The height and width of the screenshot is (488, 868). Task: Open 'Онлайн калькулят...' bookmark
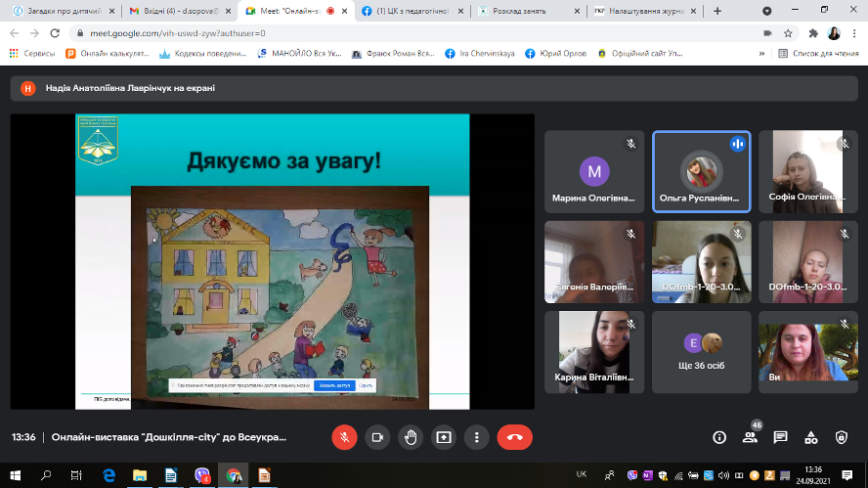click(x=107, y=53)
